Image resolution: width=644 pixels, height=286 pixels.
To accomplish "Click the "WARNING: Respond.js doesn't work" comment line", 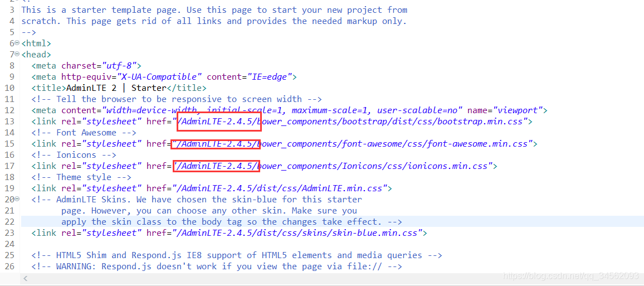I will tap(217, 266).
